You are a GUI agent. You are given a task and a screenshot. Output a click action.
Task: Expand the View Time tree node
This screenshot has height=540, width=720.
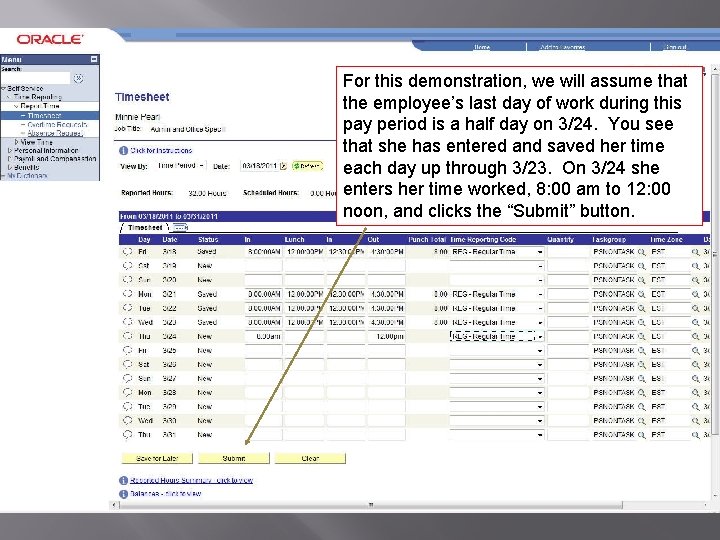(x=17, y=142)
